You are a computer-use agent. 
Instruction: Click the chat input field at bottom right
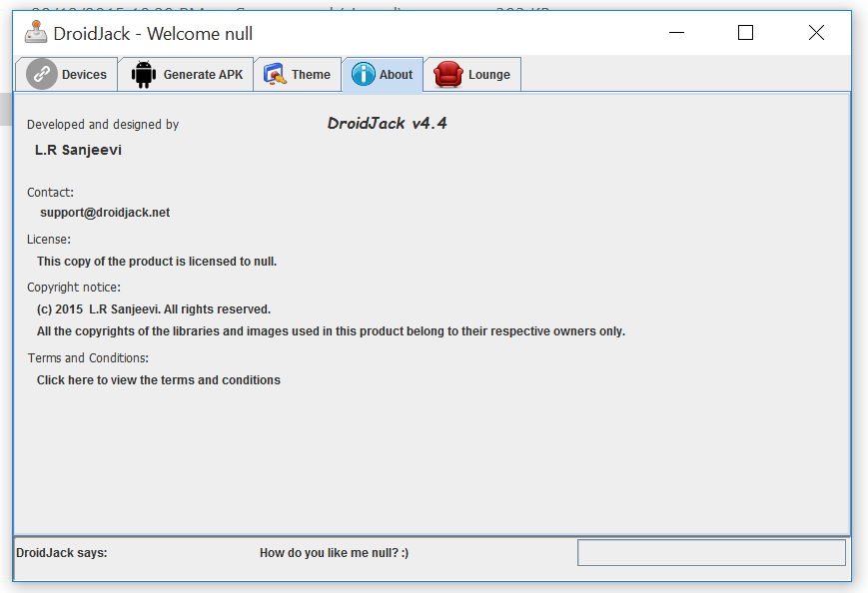coord(710,552)
